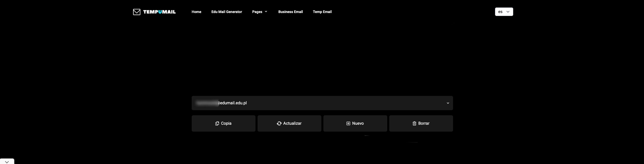Open the Temp Email page
Screen dimensions: 644x164
(x=322, y=12)
